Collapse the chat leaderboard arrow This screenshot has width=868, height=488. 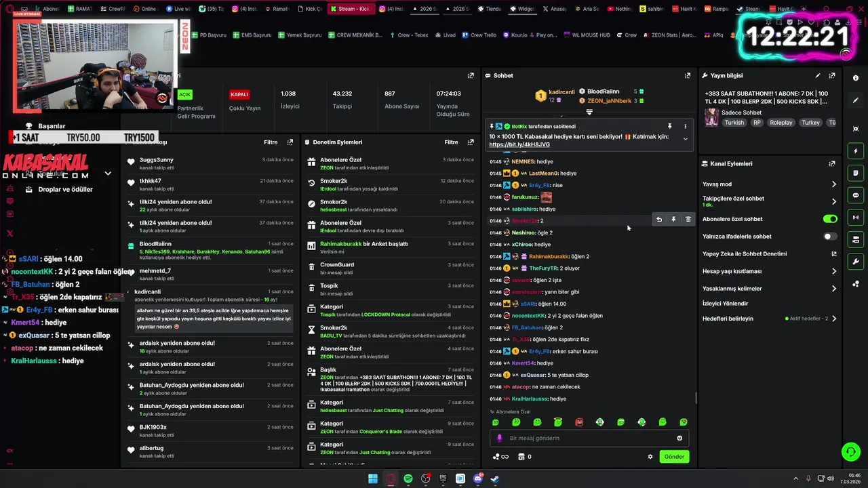pyautogui.click(x=589, y=113)
